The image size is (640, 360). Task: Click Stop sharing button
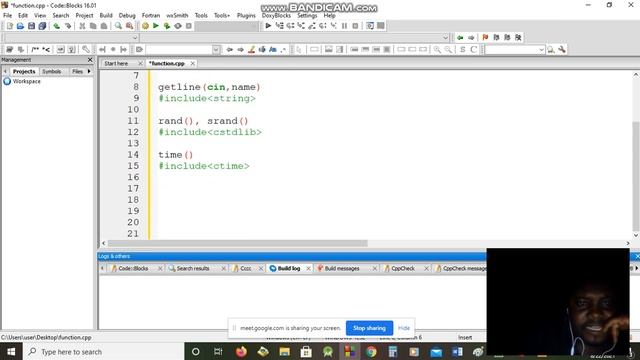tap(369, 328)
